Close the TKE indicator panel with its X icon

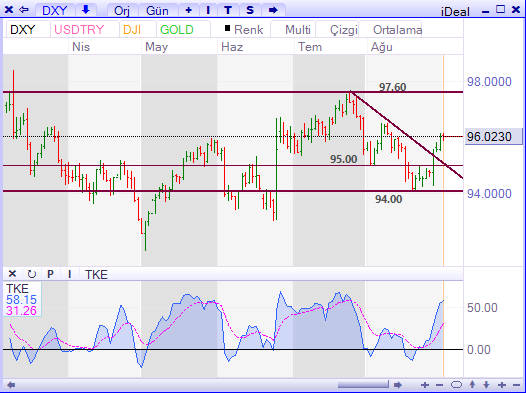click(x=12, y=274)
